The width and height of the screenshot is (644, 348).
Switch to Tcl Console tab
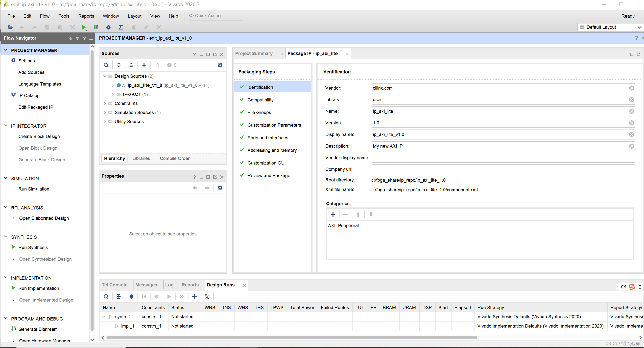(x=114, y=285)
